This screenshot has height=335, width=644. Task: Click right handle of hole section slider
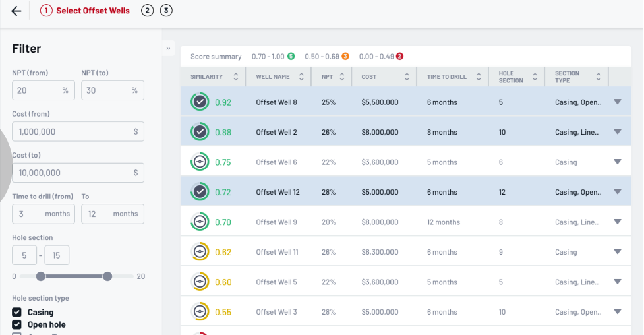(107, 276)
